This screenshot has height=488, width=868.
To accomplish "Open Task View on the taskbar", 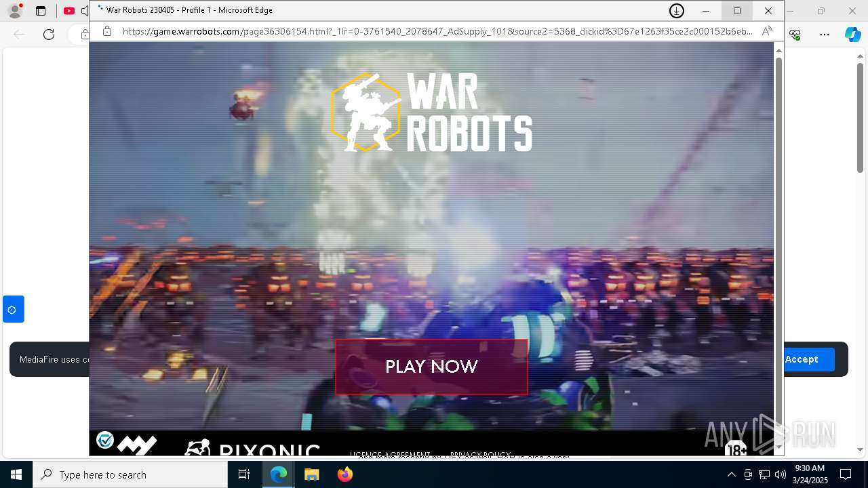I will [244, 474].
